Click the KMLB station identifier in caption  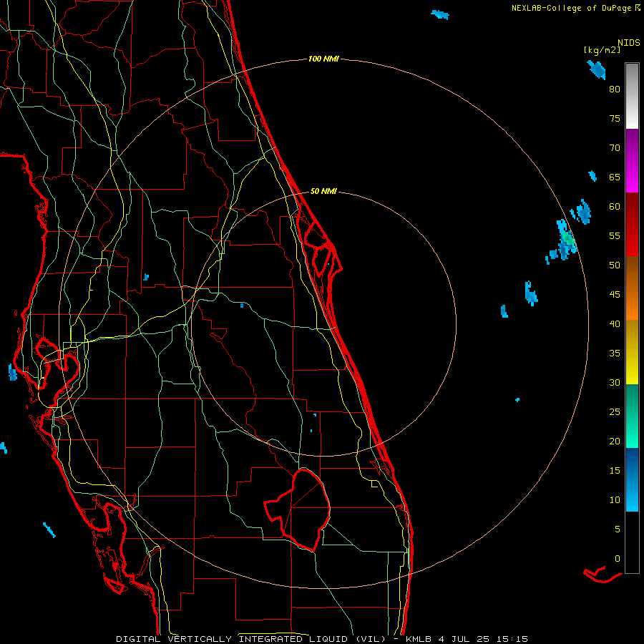tap(421, 639)
